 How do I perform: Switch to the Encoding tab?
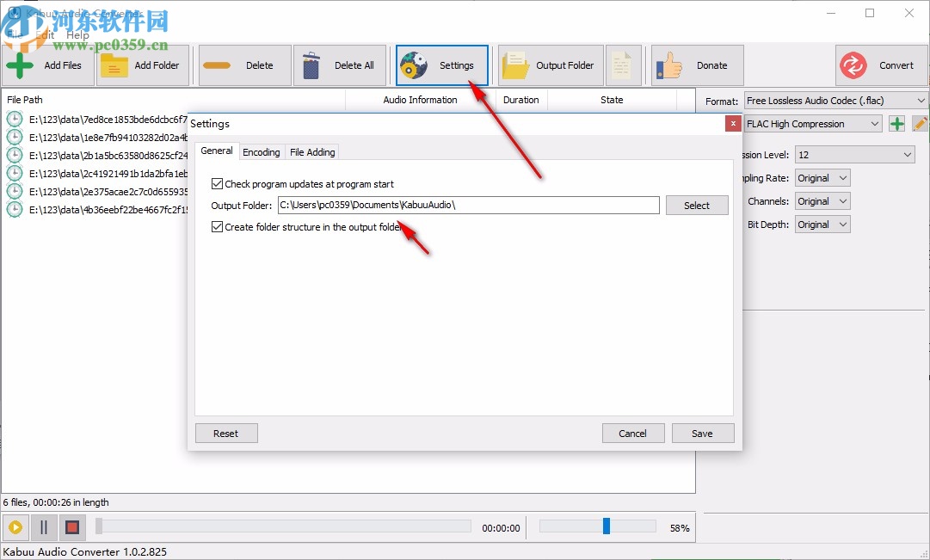261,152
